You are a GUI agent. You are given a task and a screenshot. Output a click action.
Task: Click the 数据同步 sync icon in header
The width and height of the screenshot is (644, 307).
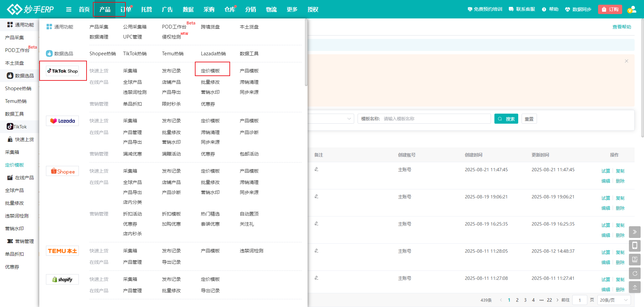click(568, 9)
